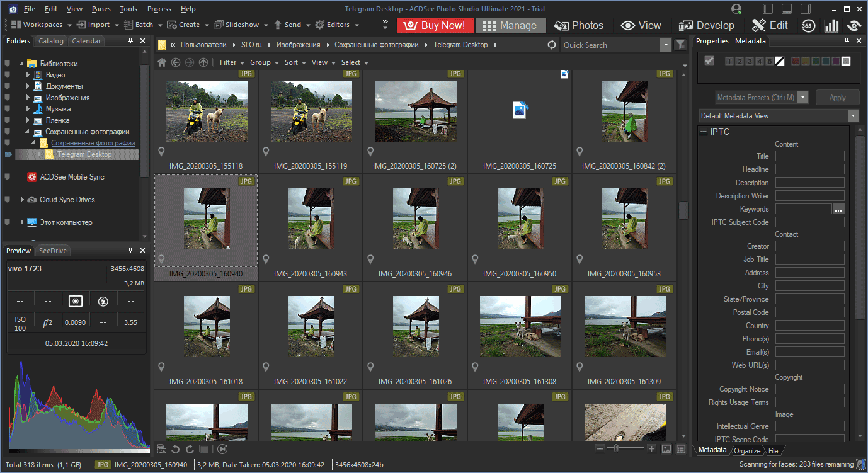
Task: Open the 365 mode icon
Action: click(809, 25)
